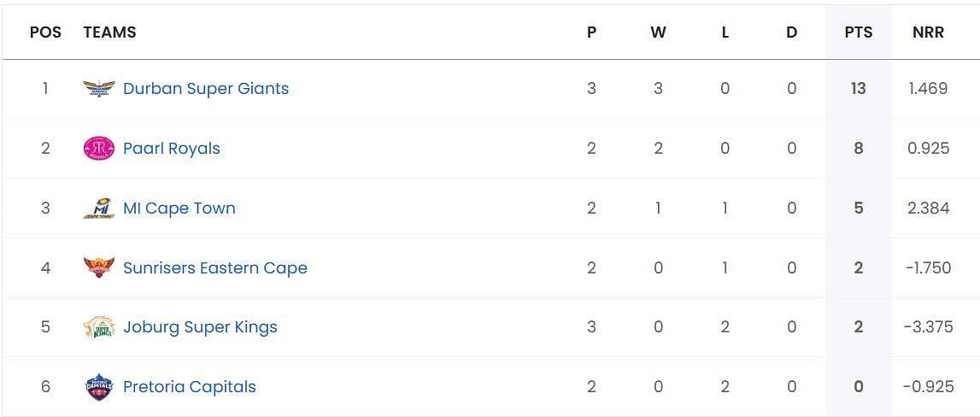Click the Durban Super Giants team logo
The height and width of the screenshot is (417, 980).
coord(99,89)
